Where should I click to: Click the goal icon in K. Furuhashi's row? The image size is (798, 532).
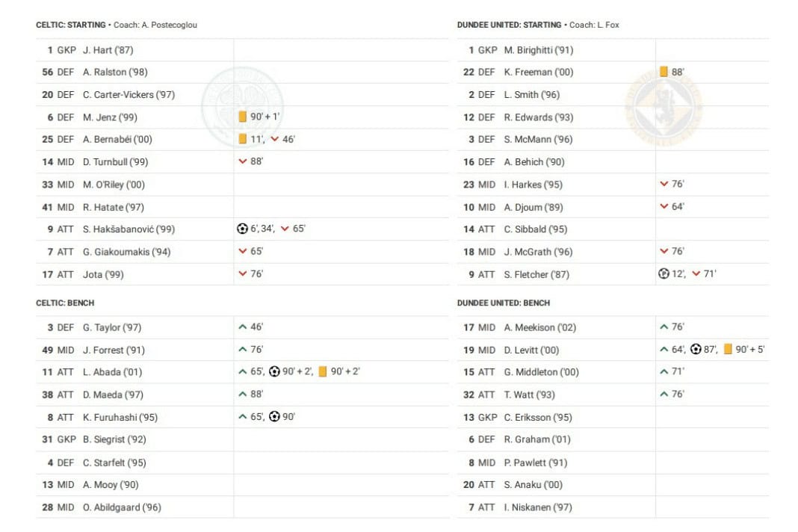274,417
